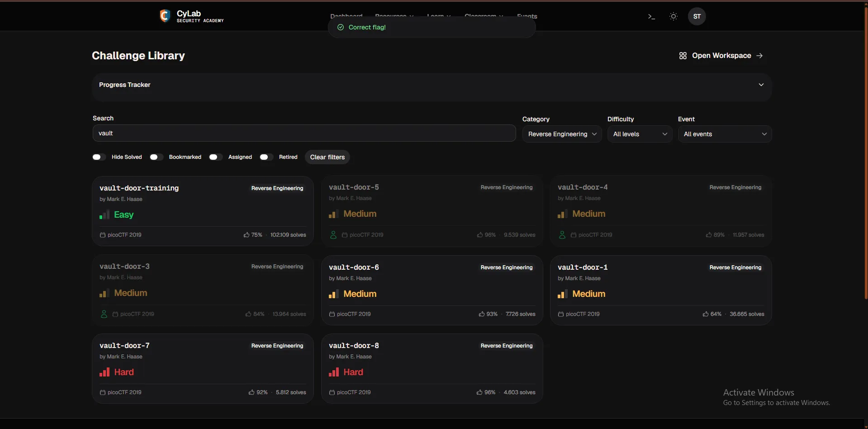868x429 pixels.
Task: Click the Open Workspace grid icon
Action: tap(683, 56)
